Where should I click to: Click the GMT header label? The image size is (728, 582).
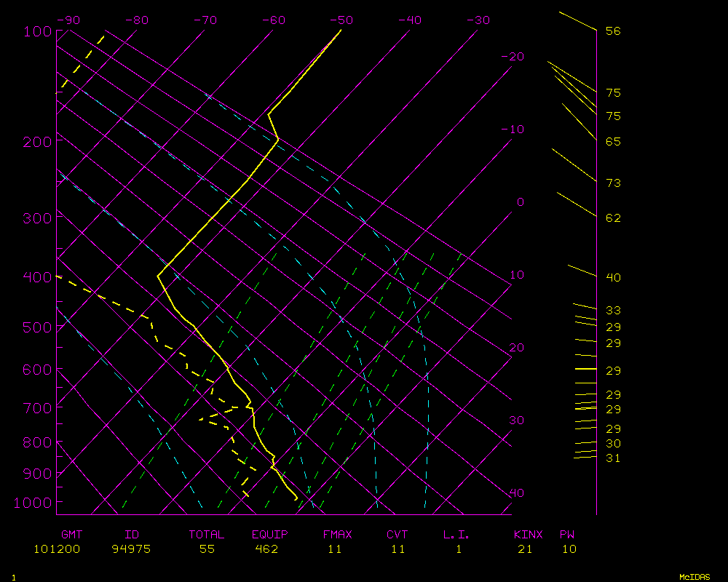click(x=71, y=535)
